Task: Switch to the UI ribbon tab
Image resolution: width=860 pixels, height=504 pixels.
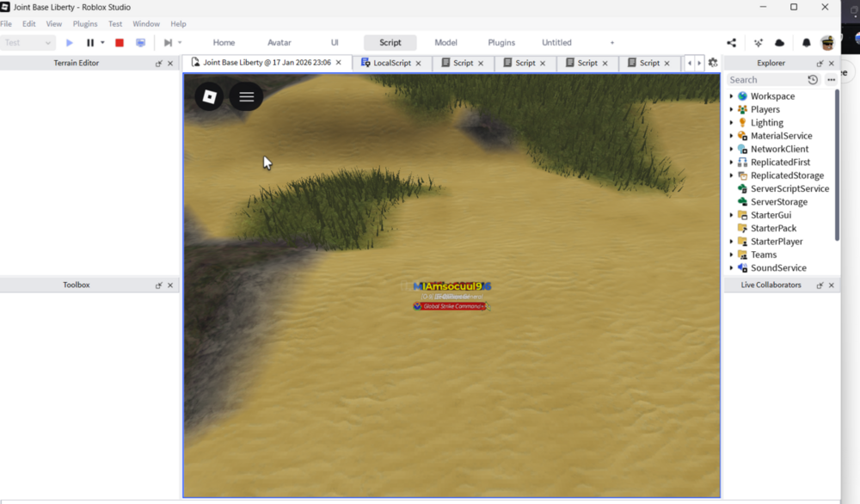Action: (335, 43)
